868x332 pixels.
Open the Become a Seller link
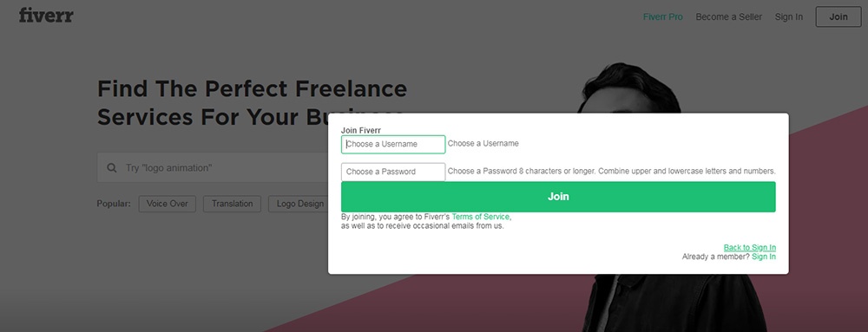(x=728, y=17)
